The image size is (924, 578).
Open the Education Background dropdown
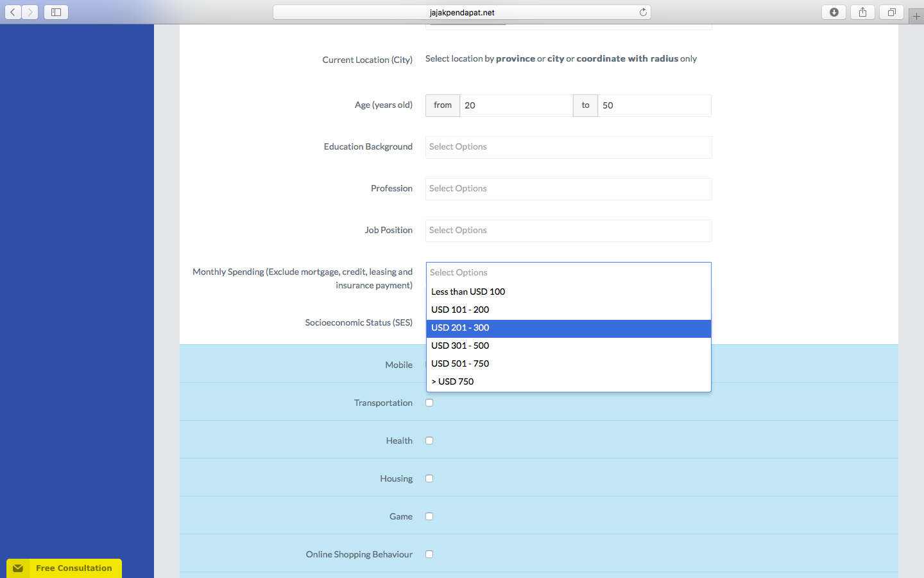click(568, 147)
